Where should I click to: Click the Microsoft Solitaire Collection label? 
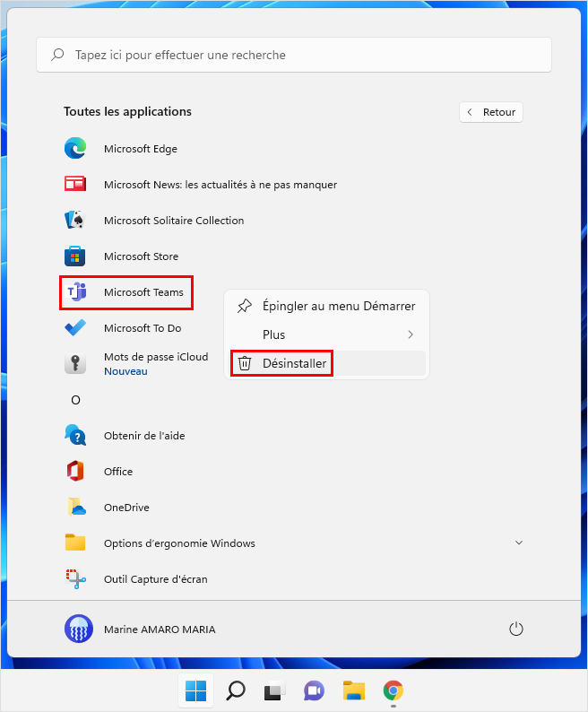174,221
